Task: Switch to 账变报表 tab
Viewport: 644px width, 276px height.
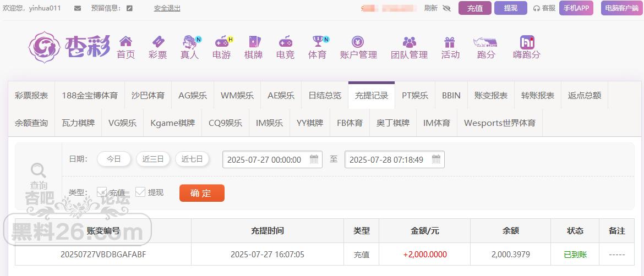Action: tap(491, 96)
